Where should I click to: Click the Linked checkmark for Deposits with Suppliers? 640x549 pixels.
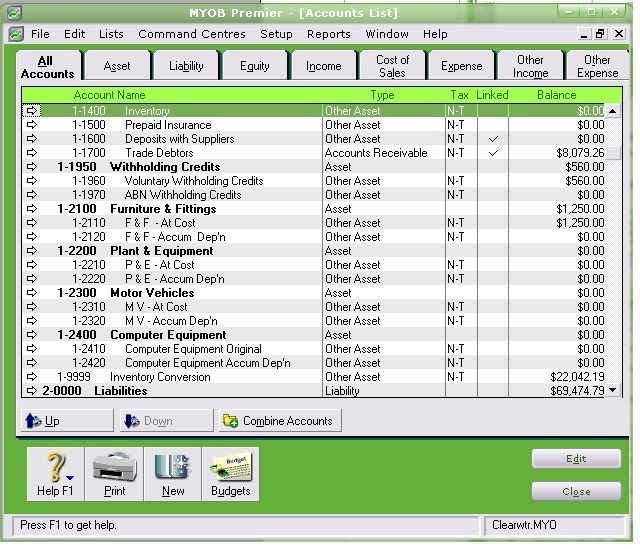pyautogui.click(x=493, y=139)
